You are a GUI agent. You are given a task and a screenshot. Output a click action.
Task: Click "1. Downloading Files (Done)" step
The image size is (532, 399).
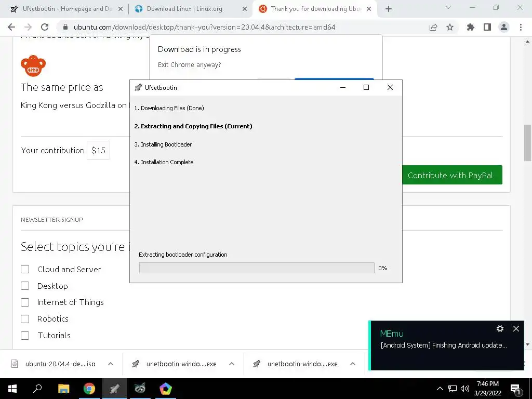169,108
